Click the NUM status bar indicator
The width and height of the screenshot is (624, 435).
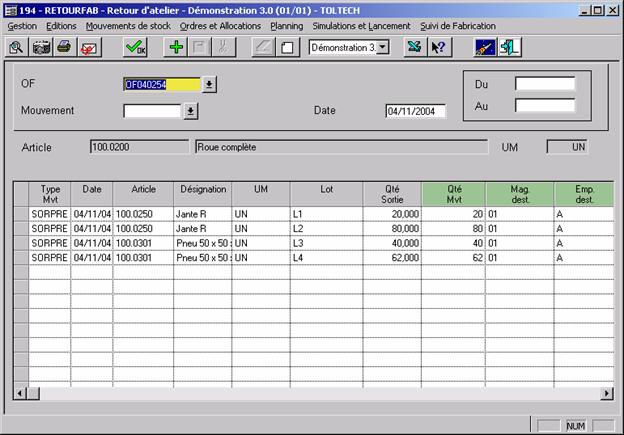[x=575, y=426]
